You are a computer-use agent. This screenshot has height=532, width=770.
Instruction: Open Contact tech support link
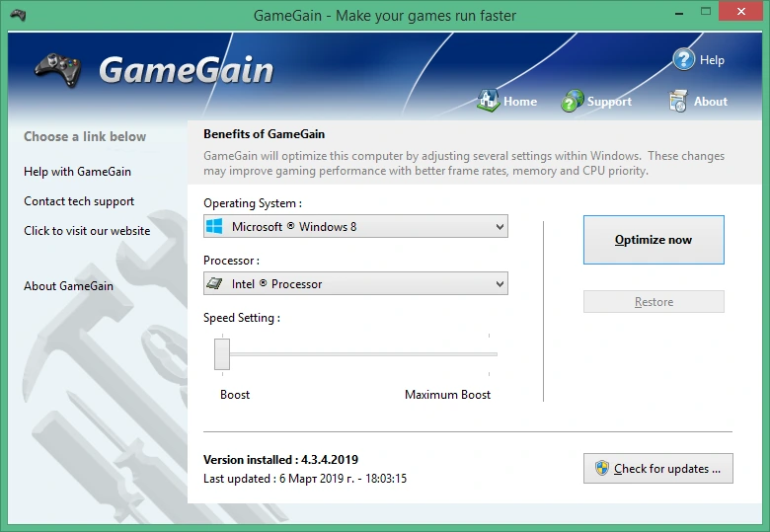[79, 201]
